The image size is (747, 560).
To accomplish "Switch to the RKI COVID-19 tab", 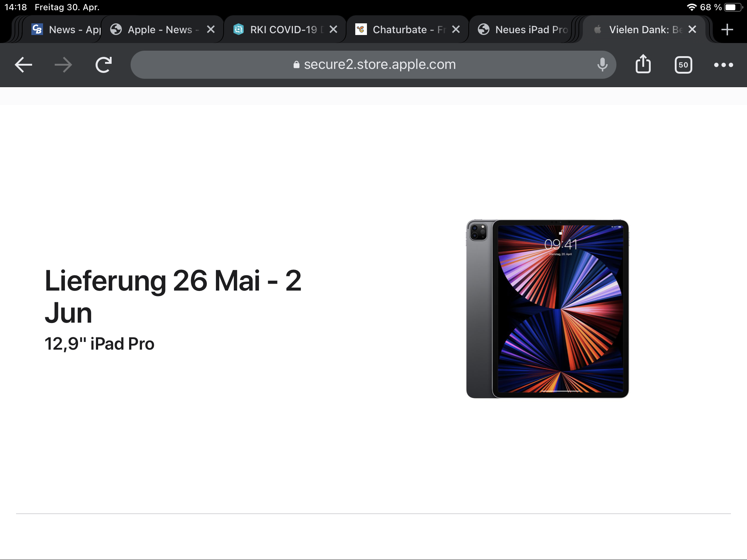I will 278,30.
